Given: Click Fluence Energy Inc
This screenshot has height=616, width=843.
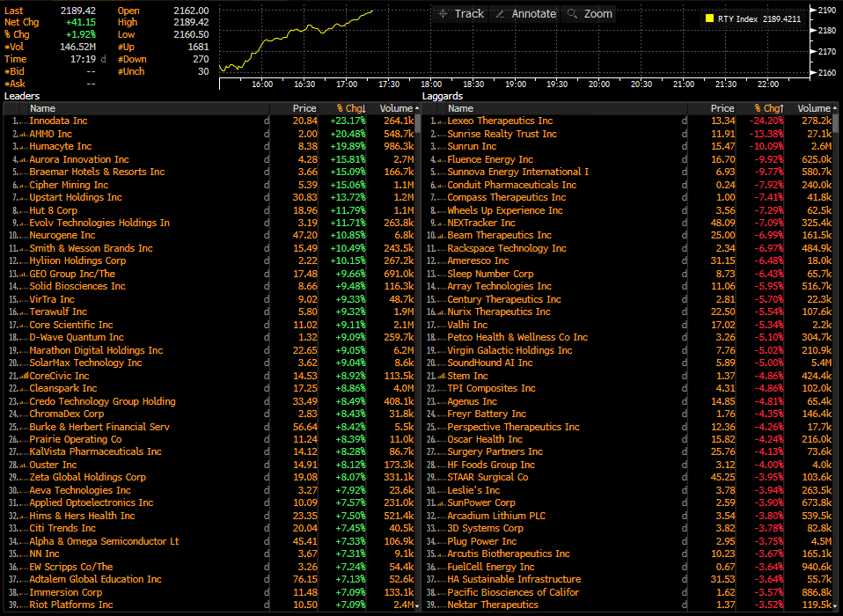Looking at the screenshot, I should tap(490, 159).
